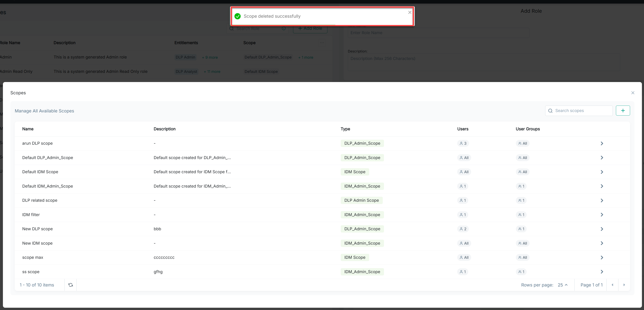Select the DLP related scope row
Screen dimensions: 644x310
tap(40, 200)
